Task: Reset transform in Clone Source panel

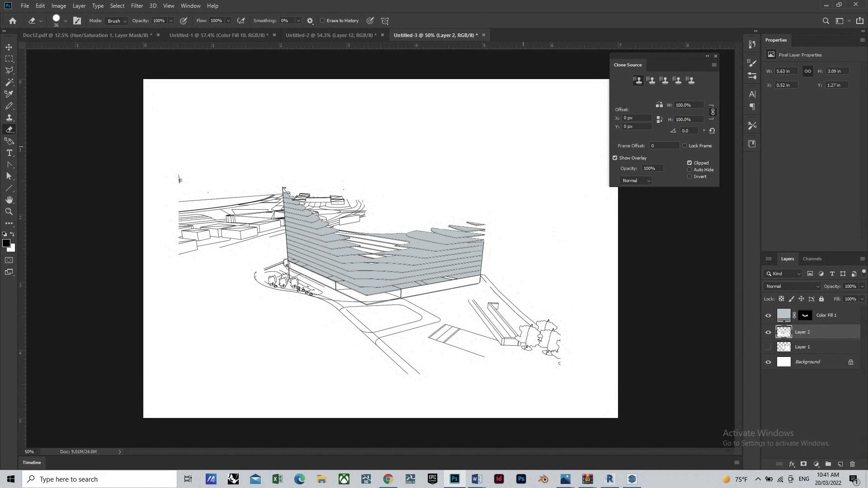Action: pyautogui.click(x=712, y=131)
